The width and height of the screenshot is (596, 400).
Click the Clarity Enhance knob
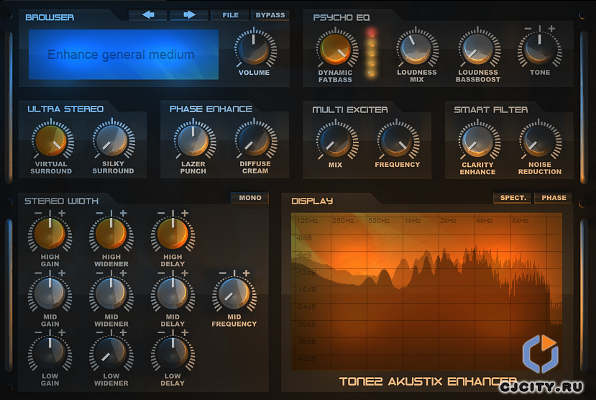[x=478, y=141]
